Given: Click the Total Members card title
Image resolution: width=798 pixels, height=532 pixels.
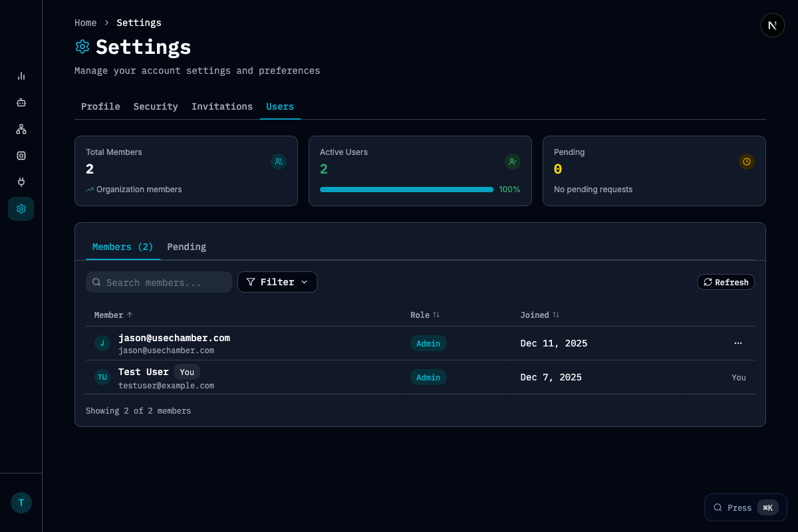Looking at the screenshot, I should [114, 152].
